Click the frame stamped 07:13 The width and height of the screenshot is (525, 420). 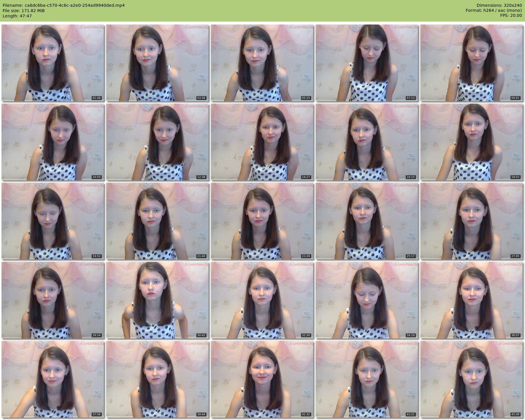tap(367, 63)
